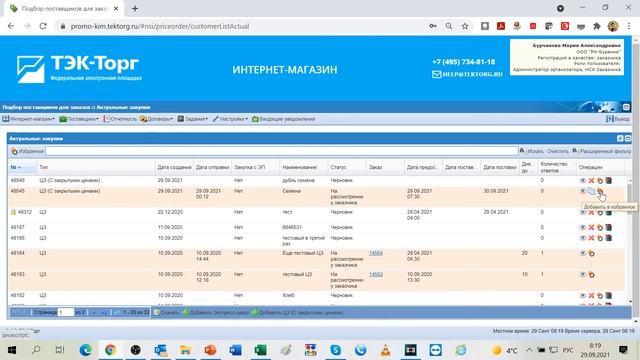The image size is (640, 360).
Task: Delete purchase 48182 using the red X
Action: pos(591,296)
